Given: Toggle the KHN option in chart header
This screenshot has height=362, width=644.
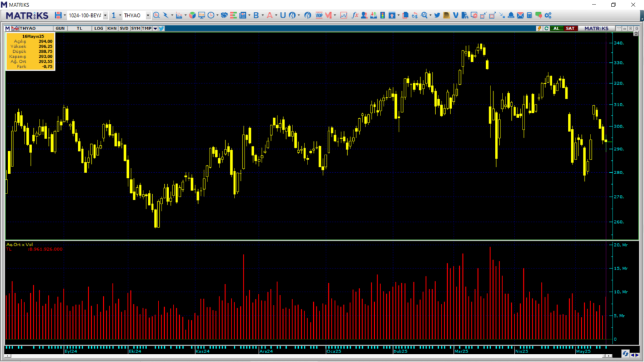Looking at the screenshot, I should (111, 28).
